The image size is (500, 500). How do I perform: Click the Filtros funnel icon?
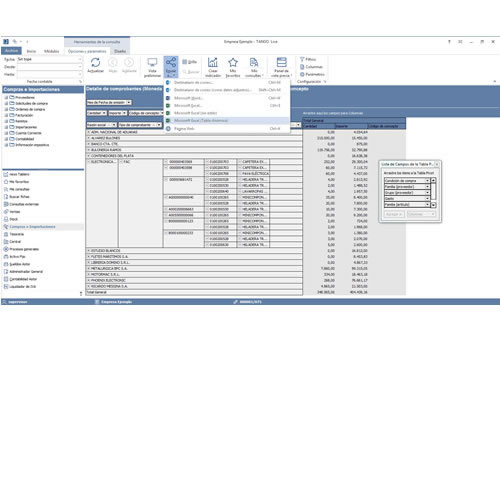[302, 59]
